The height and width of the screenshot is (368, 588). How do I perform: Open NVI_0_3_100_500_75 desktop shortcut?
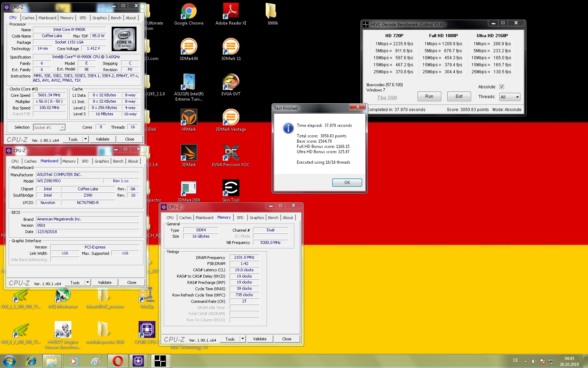[x=21, y=333]
